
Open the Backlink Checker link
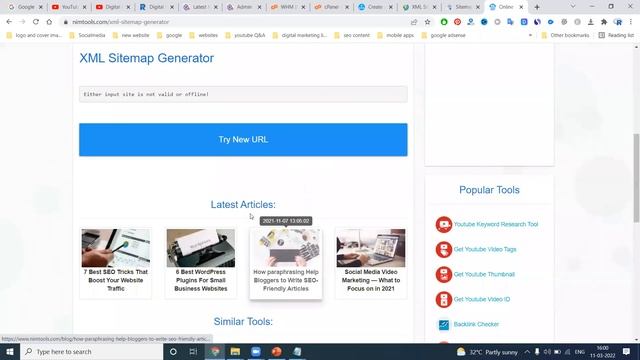[476, 324]
